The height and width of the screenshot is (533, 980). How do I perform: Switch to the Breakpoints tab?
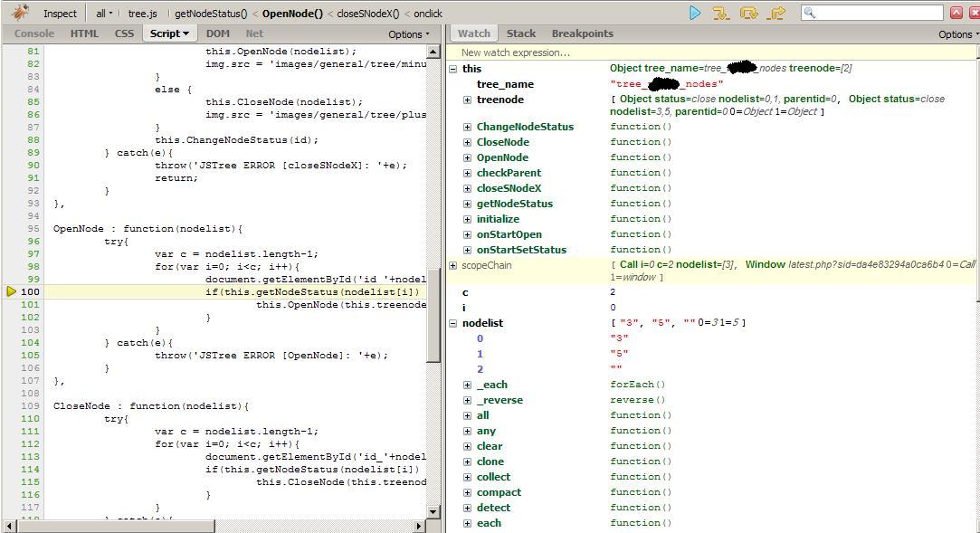(x=582, y=33)
